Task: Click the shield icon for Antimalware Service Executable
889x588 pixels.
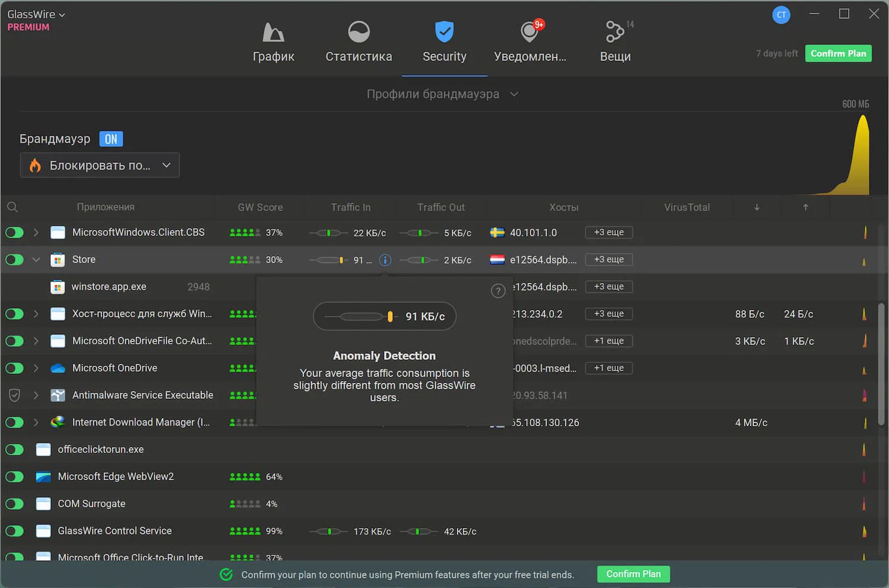Action: (x=15, y=395)
